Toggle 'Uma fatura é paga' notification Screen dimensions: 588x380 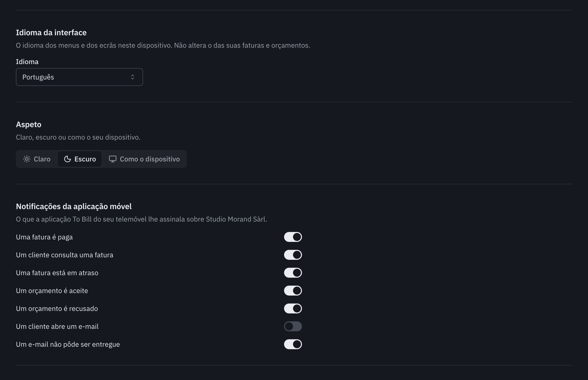(x=293, y=237)
